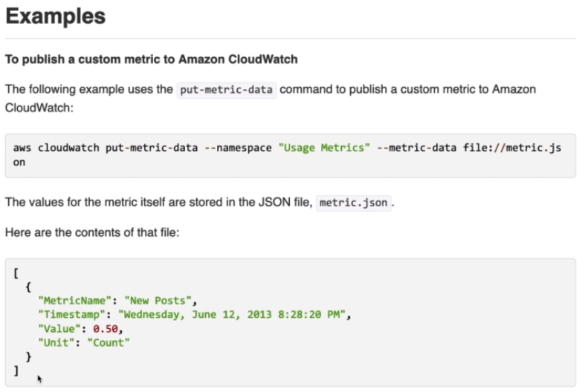This screenshot has width=585, height=392.
Task: Click the text "The values for the metric itself"
Action: point(85,203)
